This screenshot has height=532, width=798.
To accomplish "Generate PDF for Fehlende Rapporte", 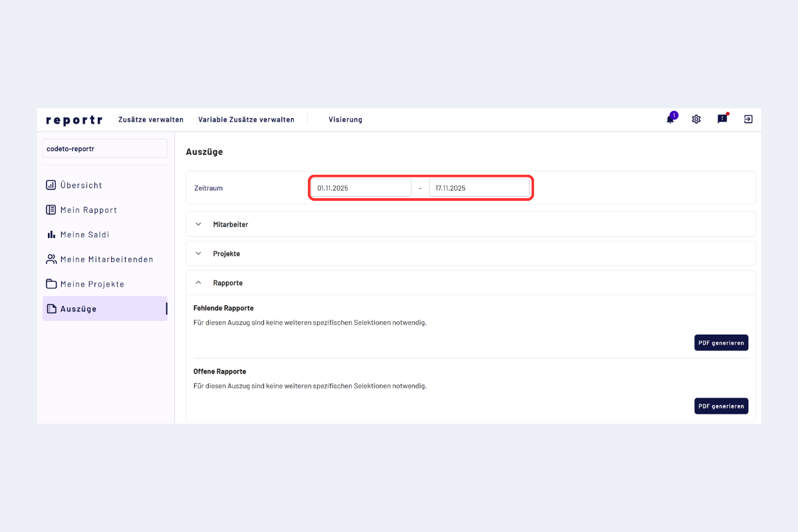I will click(721, 342).
